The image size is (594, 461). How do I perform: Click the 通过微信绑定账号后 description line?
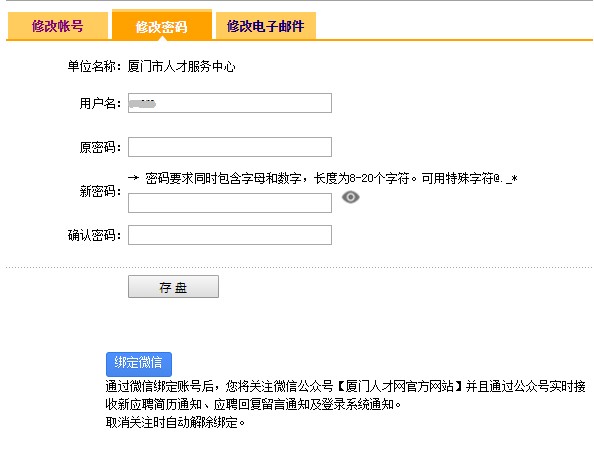click(x=345, y=386)
